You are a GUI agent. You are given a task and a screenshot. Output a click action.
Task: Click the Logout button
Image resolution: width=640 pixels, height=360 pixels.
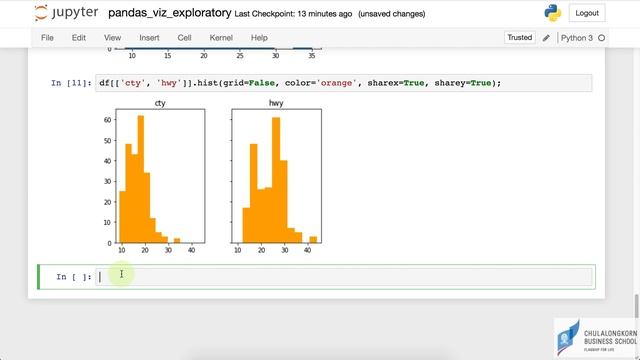point(587,13)
